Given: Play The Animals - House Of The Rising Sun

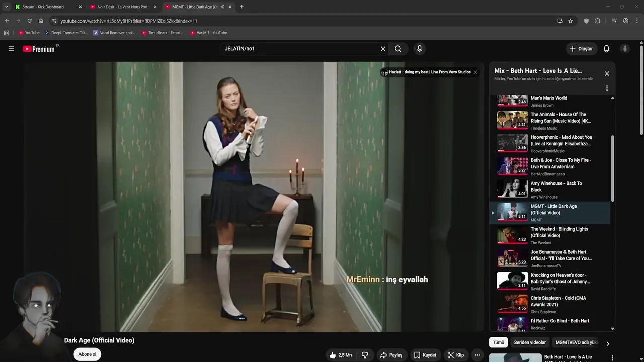Looking at the screenshot, I should 549,121.
